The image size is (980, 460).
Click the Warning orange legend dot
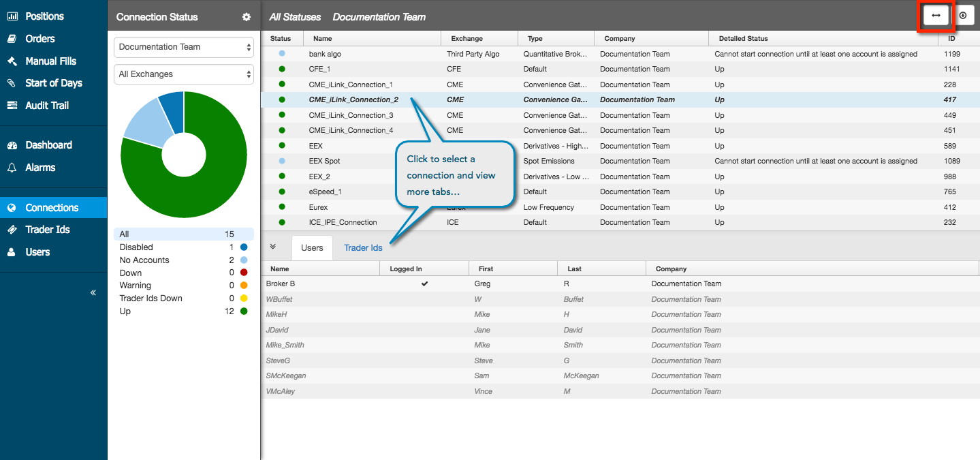pyautogui.click(x=243, y=286)
